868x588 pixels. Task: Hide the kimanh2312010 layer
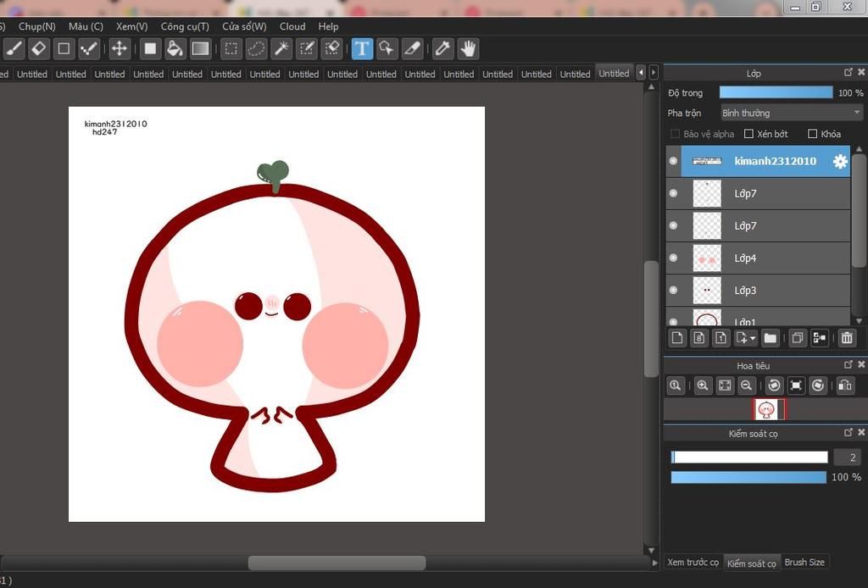point(673,161)
